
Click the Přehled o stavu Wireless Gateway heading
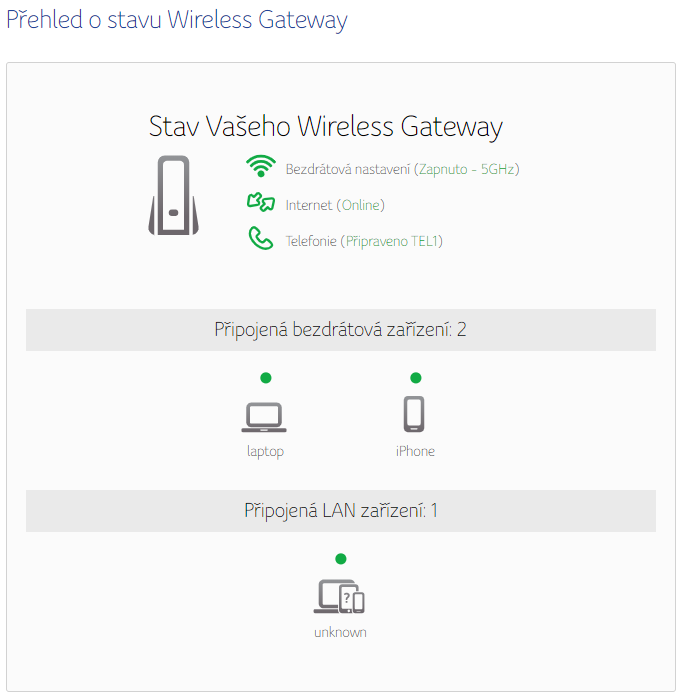coord(176,20)
